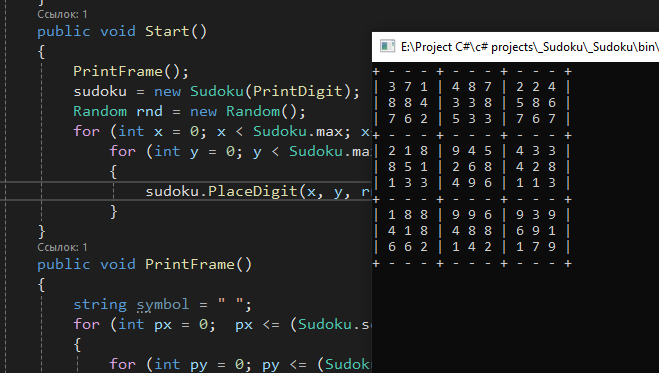This screenshot has height=373, width=659.
Task: Click the PrintFrame() call inside Start
Action: pyautogui.click(x=131, y=71)
